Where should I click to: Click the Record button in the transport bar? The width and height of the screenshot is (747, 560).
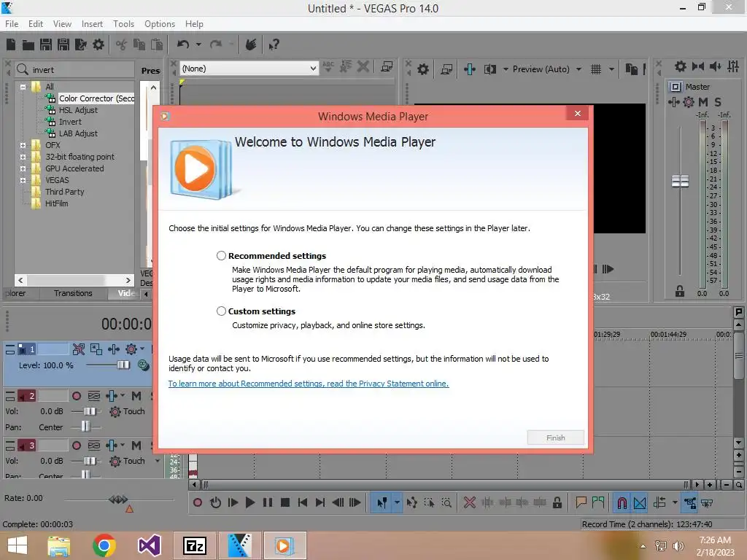(x=197, y=503)
